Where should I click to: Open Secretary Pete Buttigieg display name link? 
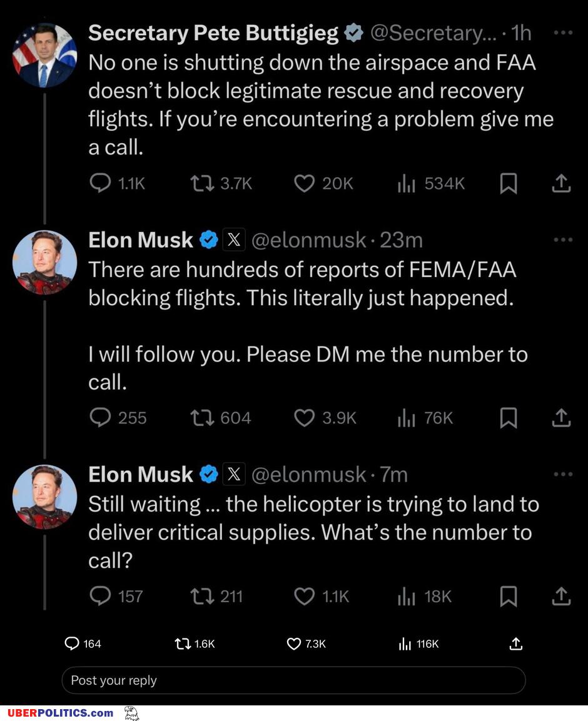(213, 33)
